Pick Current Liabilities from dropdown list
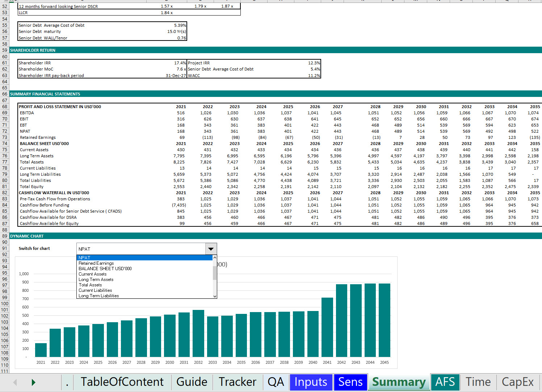Screen dimensions: 542x392 coord(144,290)
